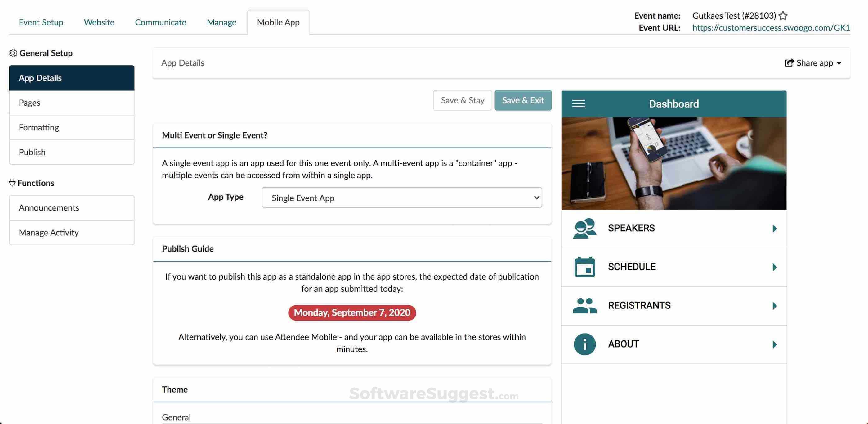
Task: Open the hamburger menu in the Dashboard preview
Action: [x=579, y=103]
